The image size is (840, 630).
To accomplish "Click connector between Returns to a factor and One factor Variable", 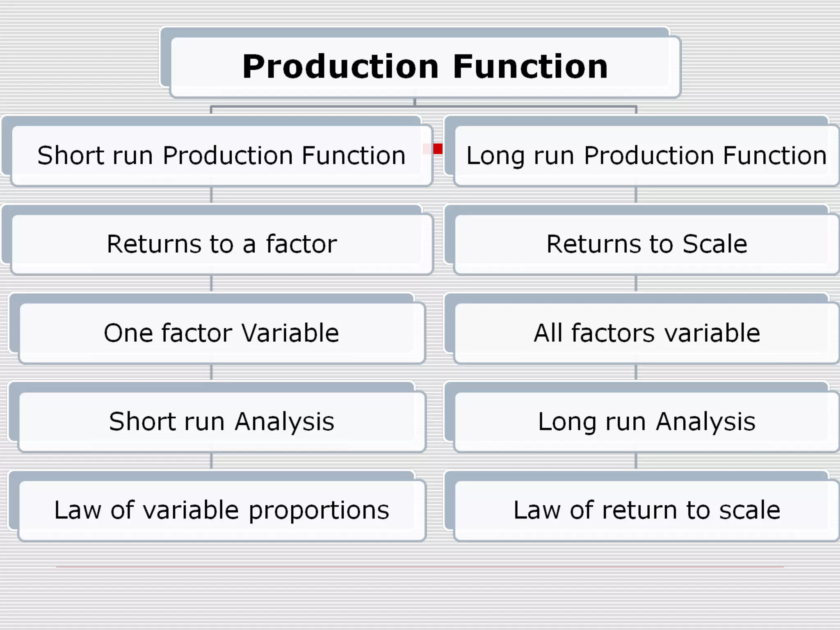I will tap(211, 283).
